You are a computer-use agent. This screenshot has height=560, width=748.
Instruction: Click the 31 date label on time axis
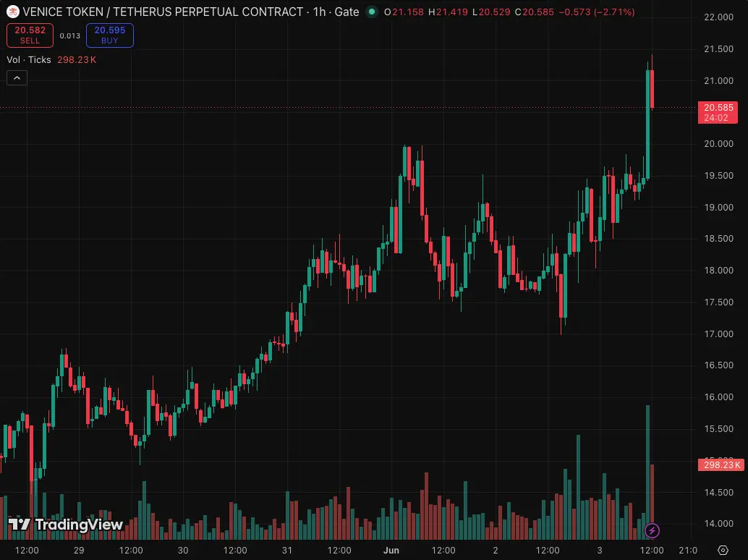point(286,550)
